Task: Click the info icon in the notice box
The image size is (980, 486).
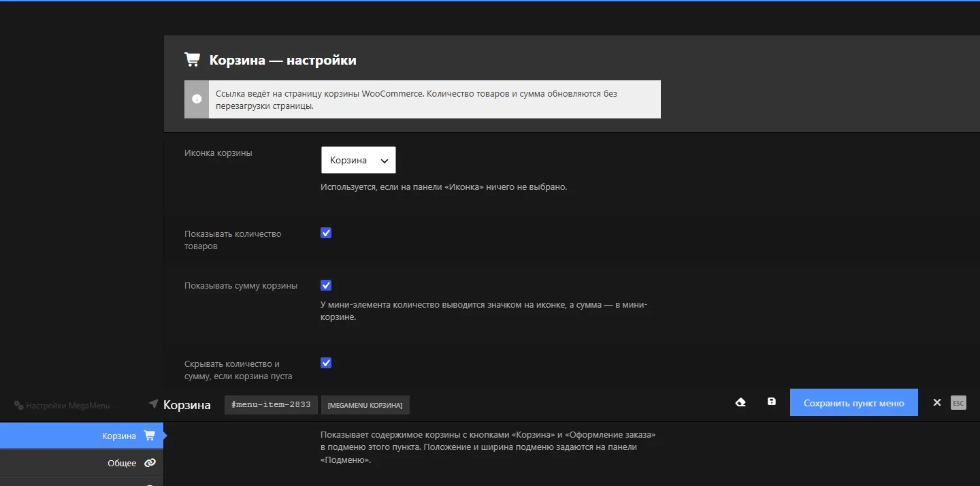Action: coord(197,99)
